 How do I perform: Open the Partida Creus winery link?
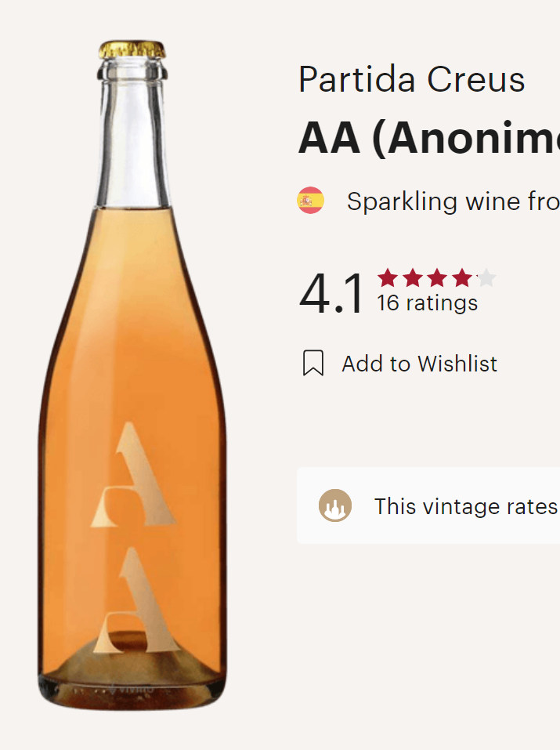coord(411,80)
